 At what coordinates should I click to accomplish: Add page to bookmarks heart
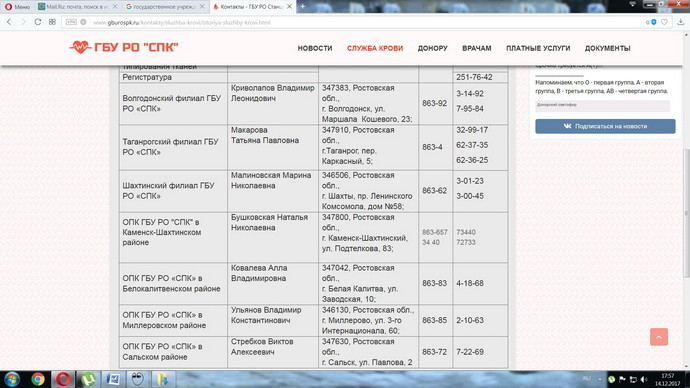pyautogui.click(x=664, y=22)
